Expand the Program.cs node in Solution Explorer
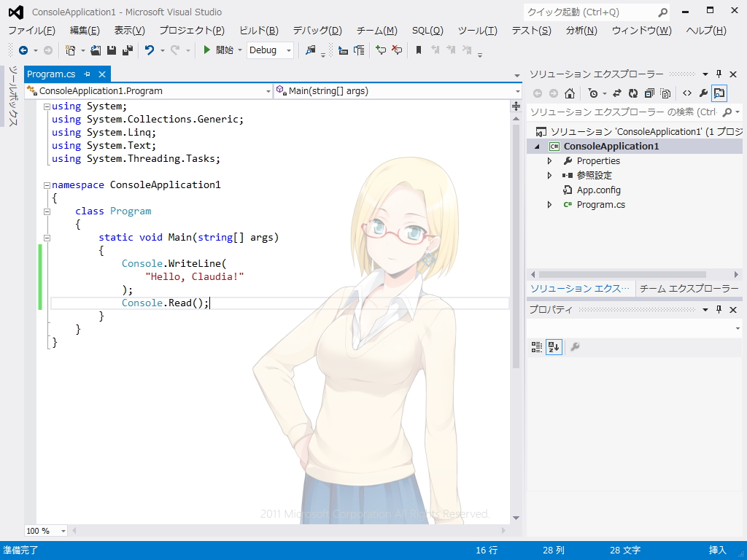747x560 pixels. coord(549,205)
